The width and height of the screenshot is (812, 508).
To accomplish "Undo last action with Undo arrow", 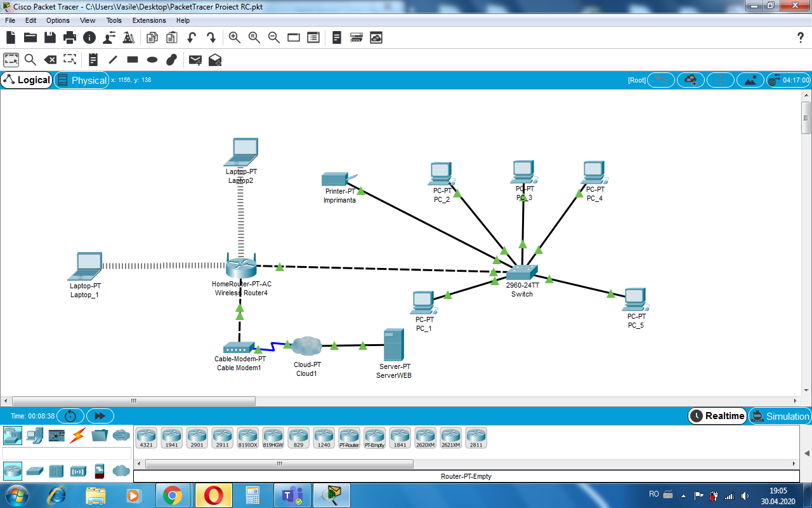I will [192, 37].
